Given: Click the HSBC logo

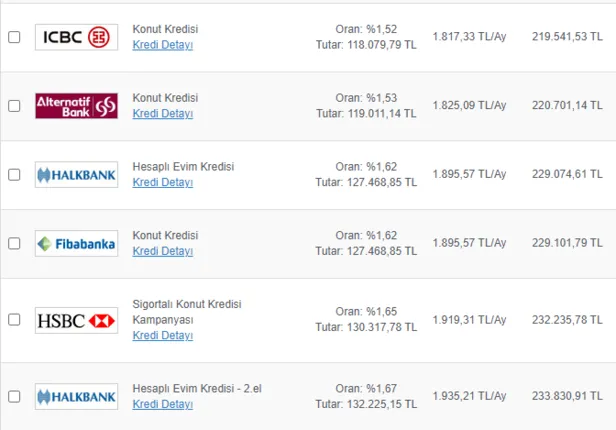Looking at the screenshot, I should click(76, 320).
